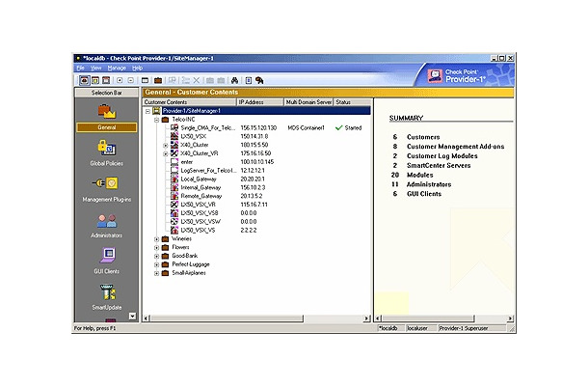Click the first toolbar view icon
The width and height of the screenshot is (588, 386).
coord(85,80)
